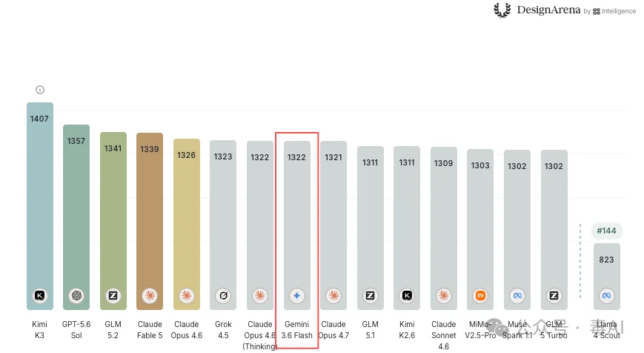The width and height of the screenshot is (644, 353).
Task: Click the Kimi logo in the 1407 bar
Action: point(40,295)
